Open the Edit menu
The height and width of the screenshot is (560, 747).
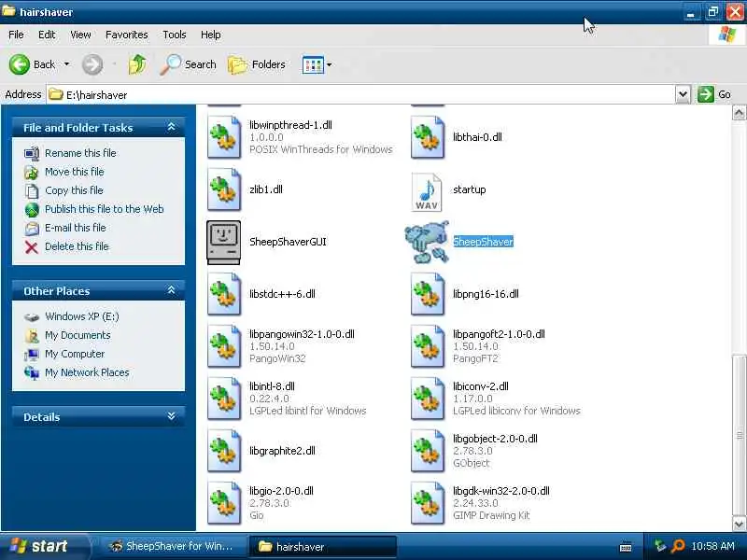(x=47, y=35)
